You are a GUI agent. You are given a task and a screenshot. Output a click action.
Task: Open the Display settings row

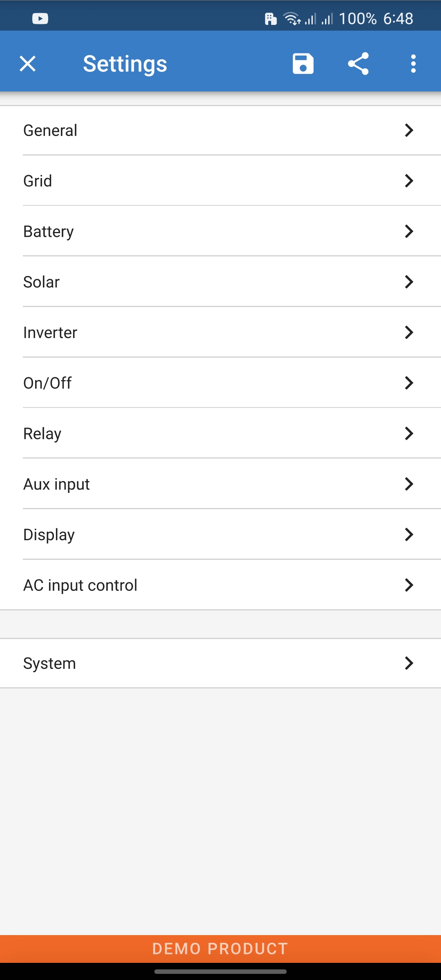point(220,535)
